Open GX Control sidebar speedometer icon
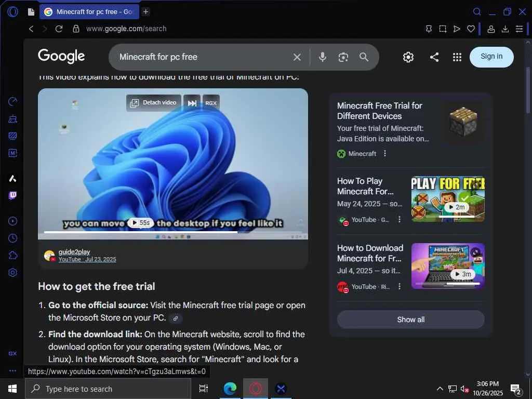This screenshot has width=532, height=399. [12, 101]
